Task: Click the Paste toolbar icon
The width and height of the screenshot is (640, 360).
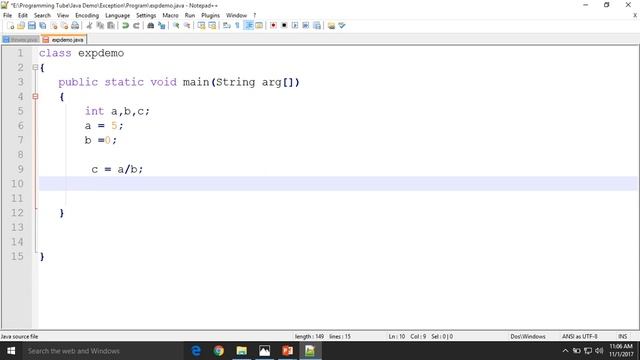Action: [111, 26]
